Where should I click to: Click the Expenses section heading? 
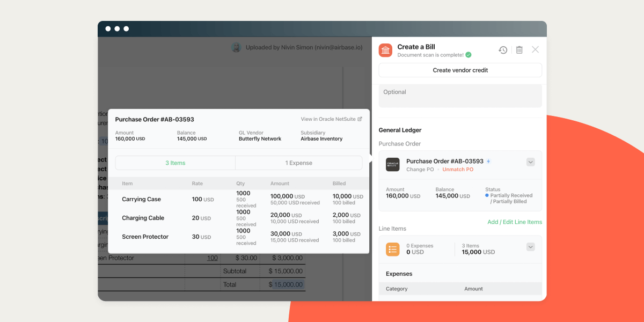coord(399,274)
